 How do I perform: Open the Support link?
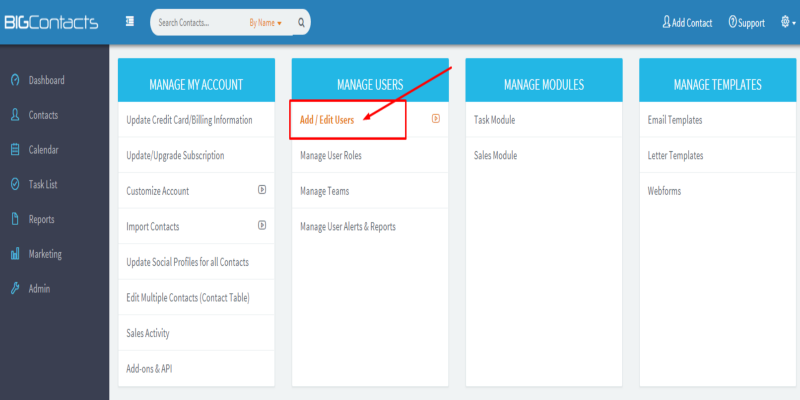pos(751,23)
